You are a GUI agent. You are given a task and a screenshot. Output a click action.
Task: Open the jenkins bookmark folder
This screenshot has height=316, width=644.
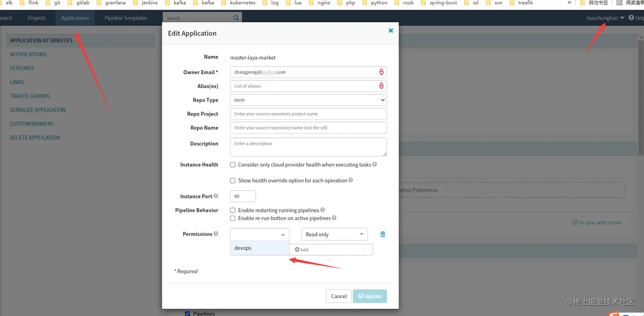pyautogui.click(x=145, y=3)
